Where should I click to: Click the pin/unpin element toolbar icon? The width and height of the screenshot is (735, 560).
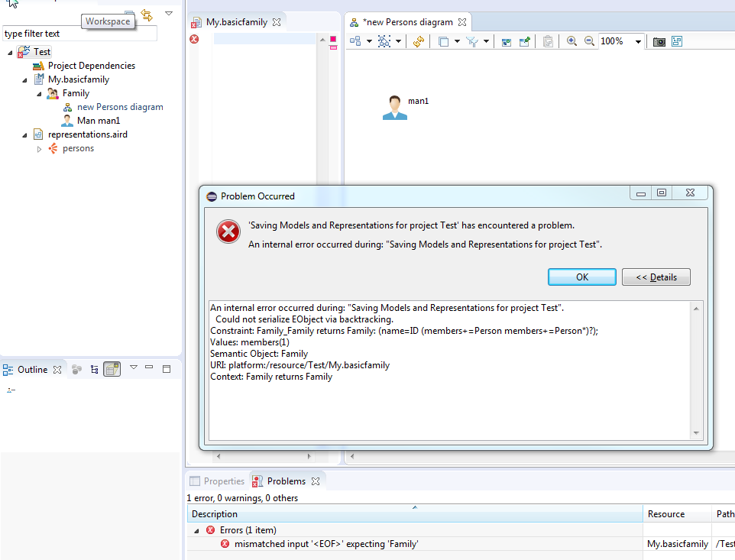[x=525, y=42]
